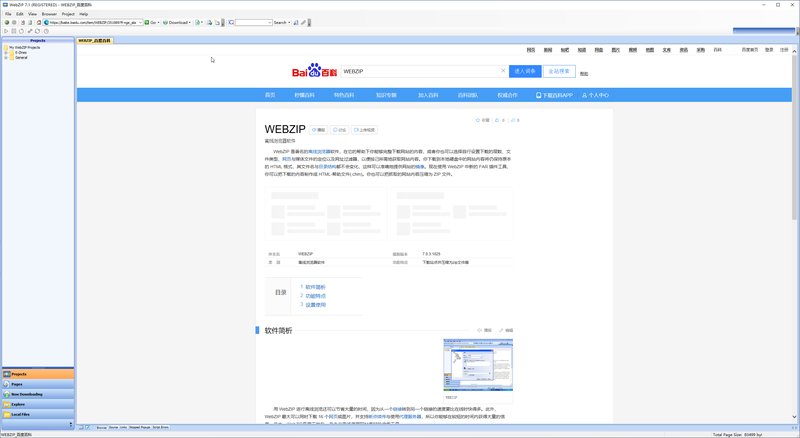
Task: Expand the Download button dropdown arrow
Action: pyautogui.click(x=190, y=21)
